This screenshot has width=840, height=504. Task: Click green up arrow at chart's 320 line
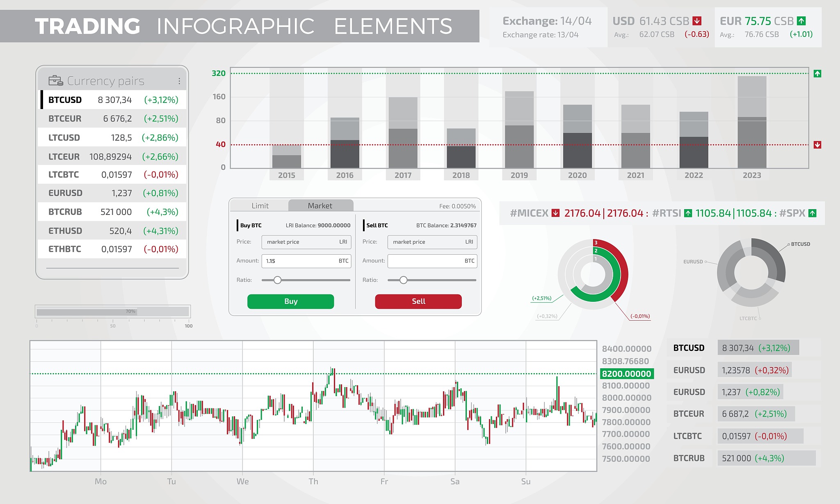[x=817, y=74]
